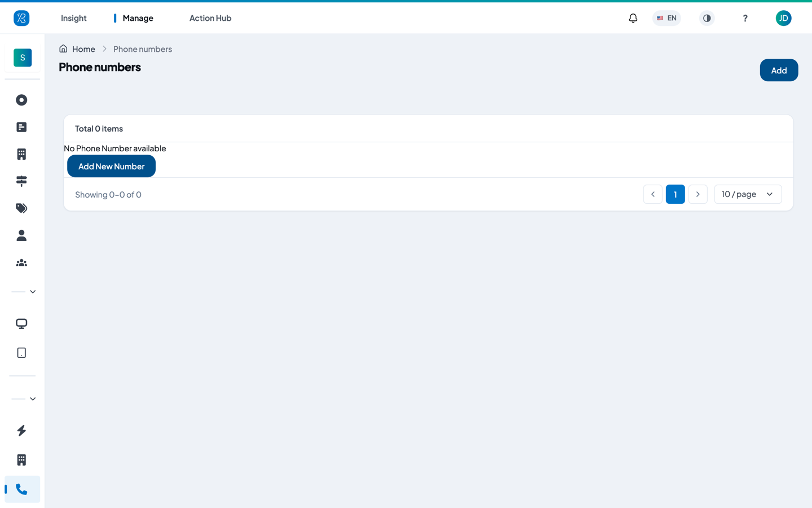Click the 'Total 0 items' text

click(99, 129)
